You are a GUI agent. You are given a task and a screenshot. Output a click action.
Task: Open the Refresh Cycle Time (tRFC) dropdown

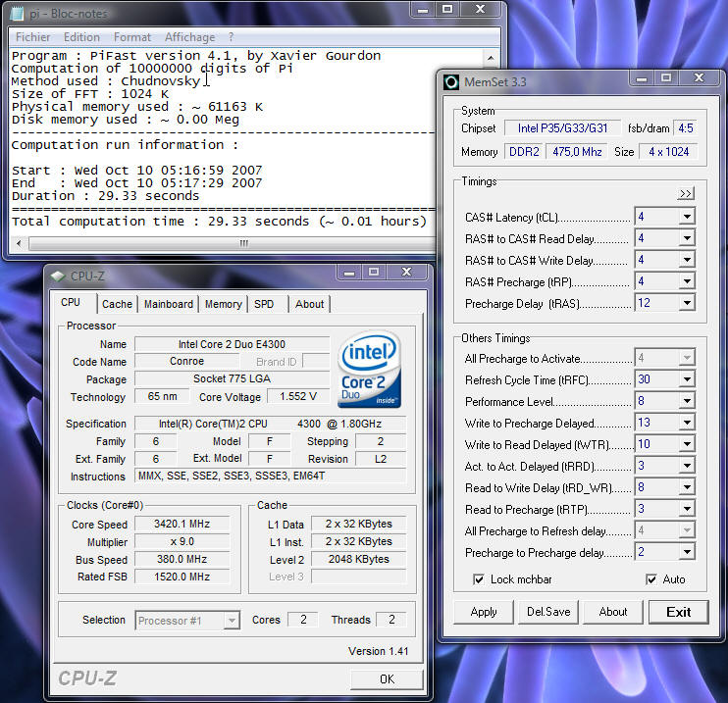687,379
